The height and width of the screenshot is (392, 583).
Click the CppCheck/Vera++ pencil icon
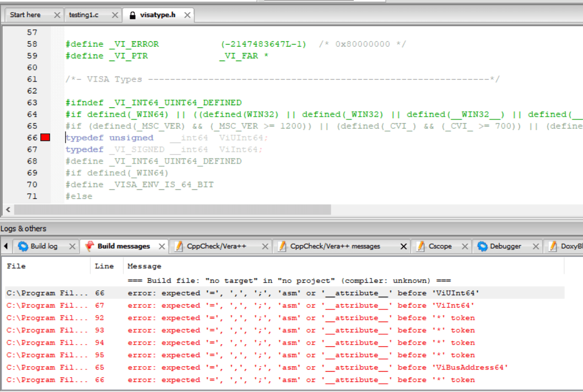click(179, 246)
